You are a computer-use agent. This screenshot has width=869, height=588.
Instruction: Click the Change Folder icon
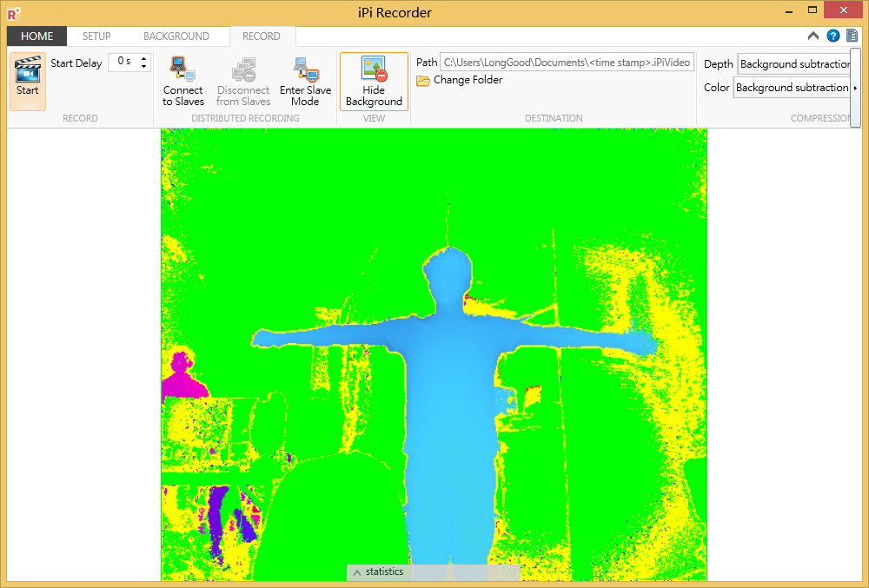pyautogui.click(x=423, y=81)
